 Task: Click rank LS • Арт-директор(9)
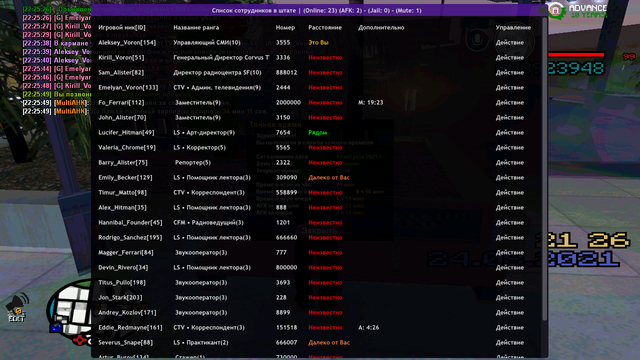pos(204,133)
